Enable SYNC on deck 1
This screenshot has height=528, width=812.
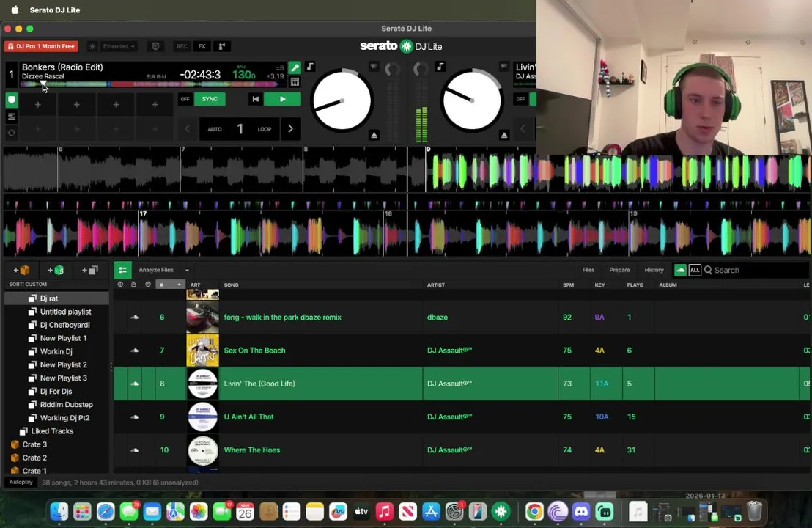(210, 99)
